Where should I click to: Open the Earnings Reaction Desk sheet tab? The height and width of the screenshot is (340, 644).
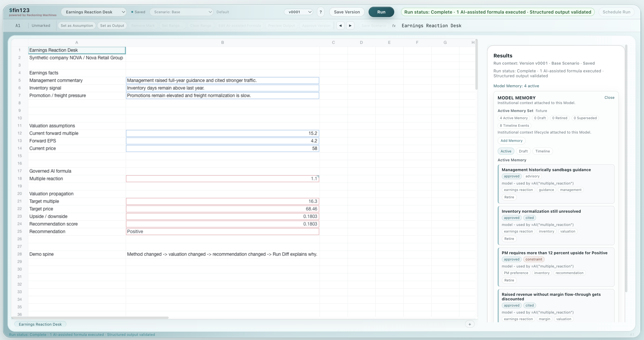coord(40,324)
